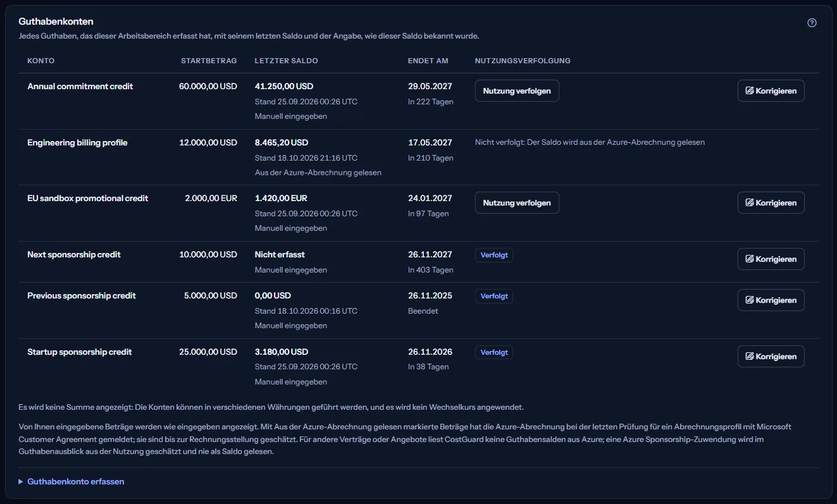Click the LETZTER SALDO column header
The image size is (837, 504).
point(287,61)
